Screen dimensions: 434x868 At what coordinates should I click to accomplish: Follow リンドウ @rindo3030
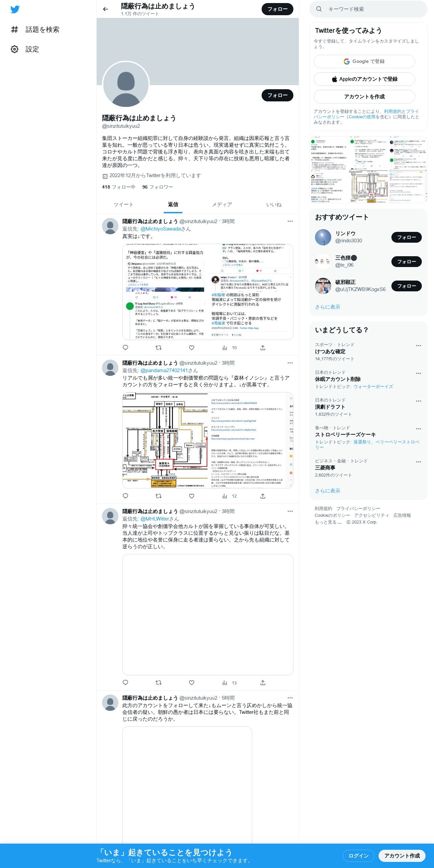click(x=407, y=237)
